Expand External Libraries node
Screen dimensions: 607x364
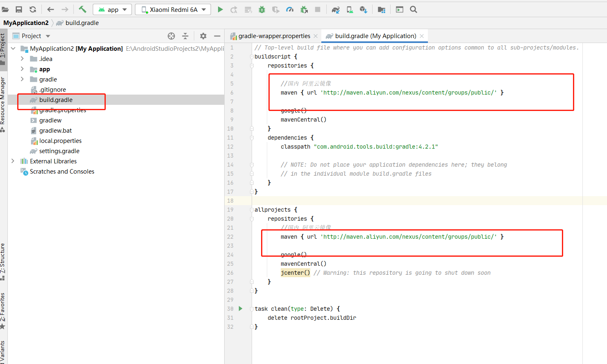(13, 161)
